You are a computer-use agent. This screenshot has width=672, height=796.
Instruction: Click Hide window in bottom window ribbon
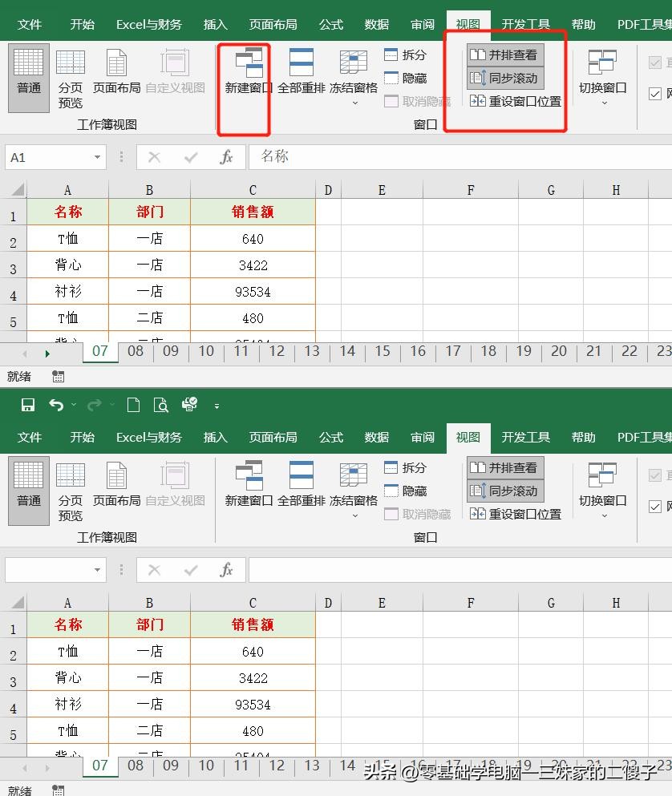click(405, 491)
